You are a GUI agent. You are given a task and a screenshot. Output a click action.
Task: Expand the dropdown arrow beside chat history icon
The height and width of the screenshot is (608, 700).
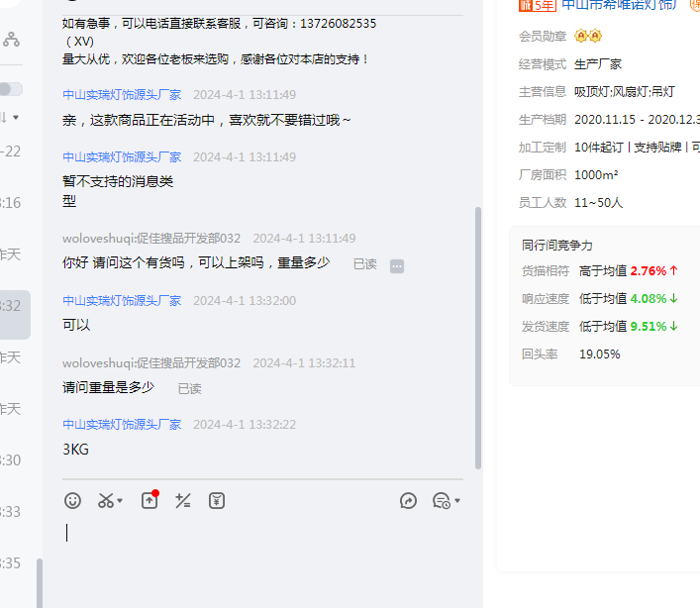457,502
